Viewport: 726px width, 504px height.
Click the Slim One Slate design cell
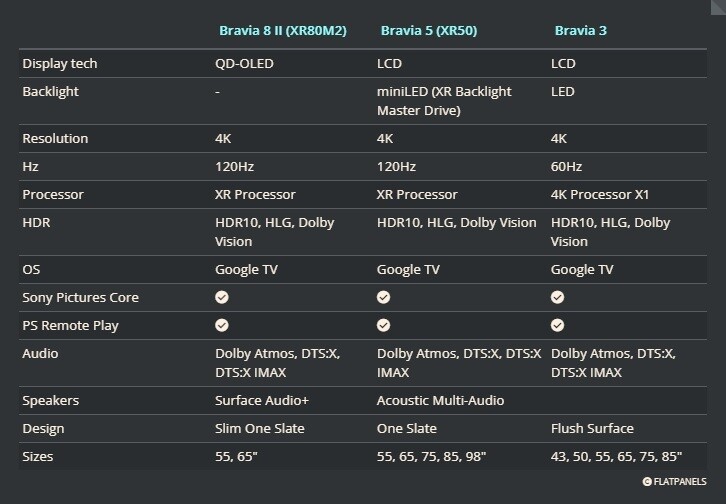[260, 428]
